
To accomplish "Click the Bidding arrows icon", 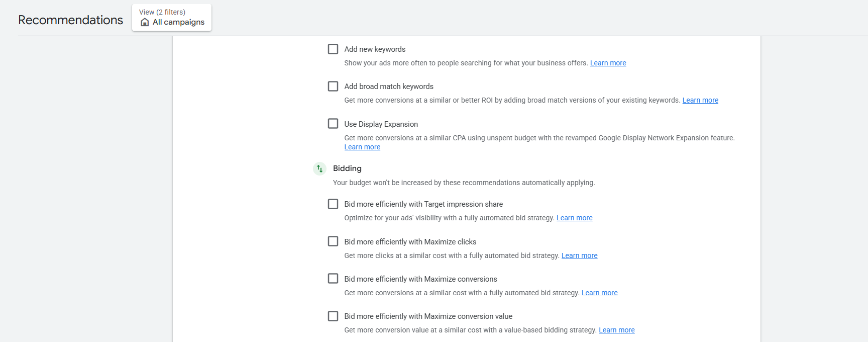I will pos(319,168).
